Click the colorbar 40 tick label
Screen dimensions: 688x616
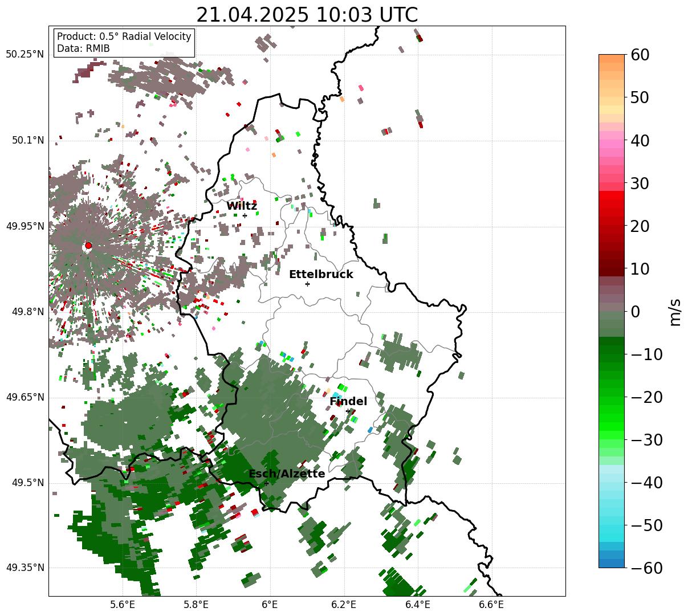click(x=640, y=140)
